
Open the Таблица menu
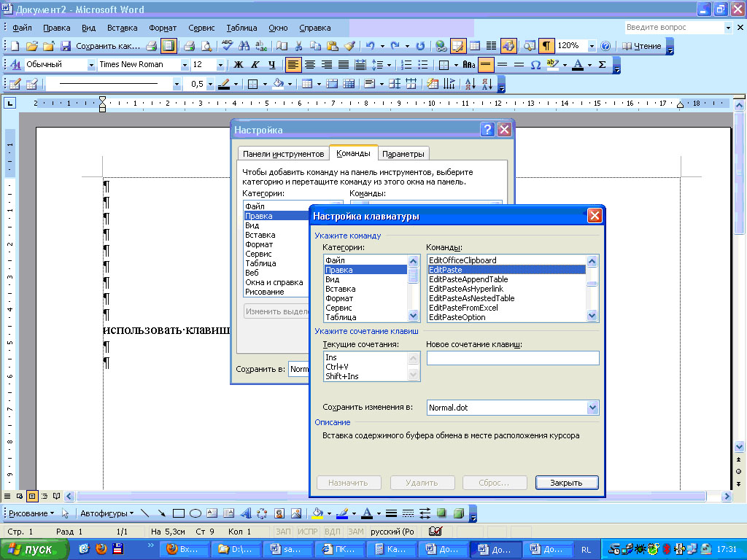pos(241,28)
